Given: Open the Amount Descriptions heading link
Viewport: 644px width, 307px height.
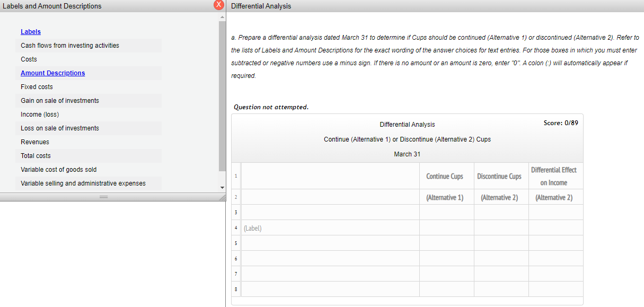Looking at the screenshot, I should (52, 73).
